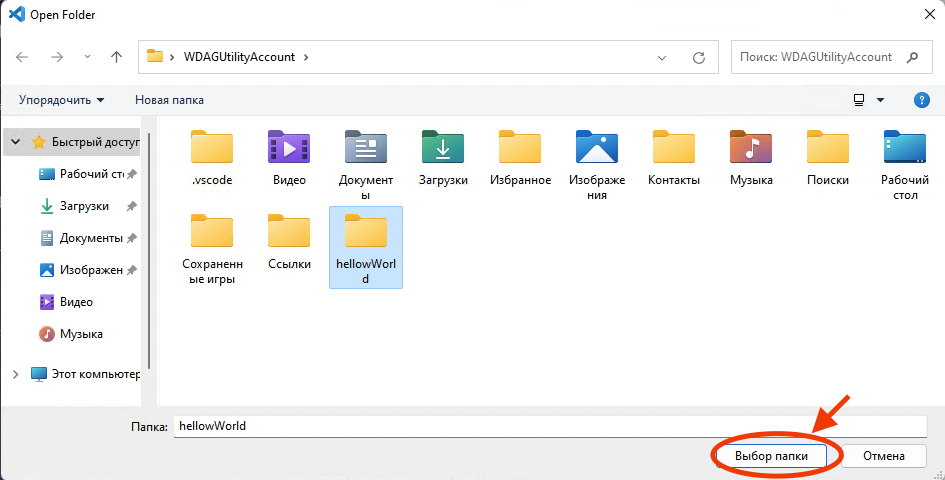Viewport: 945px width, 480px height.
Task: Open the view options dropdown arrow
Action: coord(881,100)
